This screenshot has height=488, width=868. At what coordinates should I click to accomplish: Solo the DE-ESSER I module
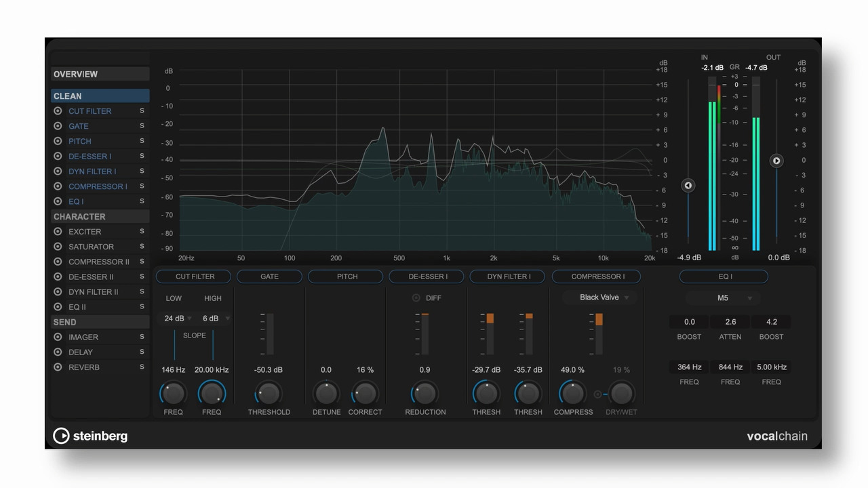pyautogui.click(x=142, y=156)
